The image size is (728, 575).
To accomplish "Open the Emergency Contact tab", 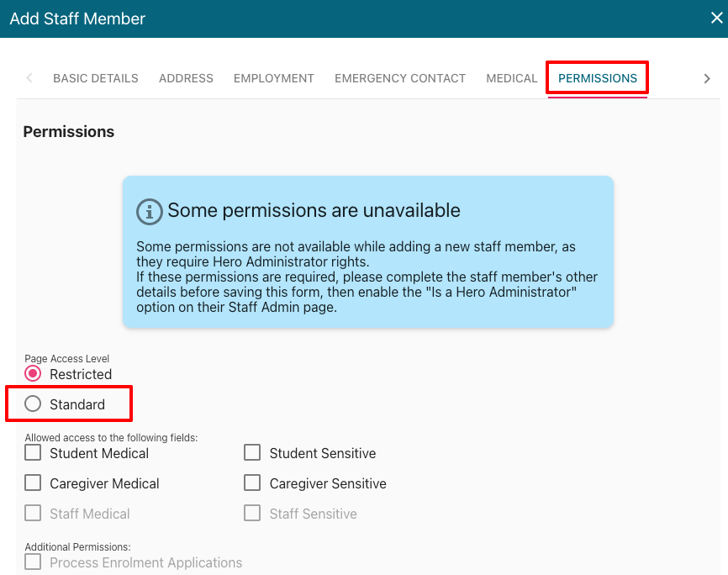I will [400, 78].
